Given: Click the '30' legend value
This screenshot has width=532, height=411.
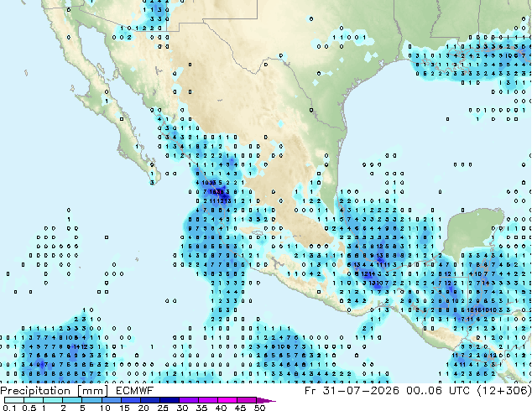Looking at the screenshot, I should (182, 408).
